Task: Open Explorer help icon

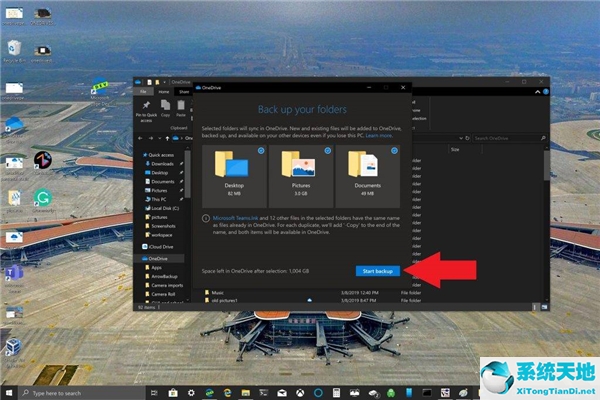Action: pyautogui.click(x=546, y=92)
